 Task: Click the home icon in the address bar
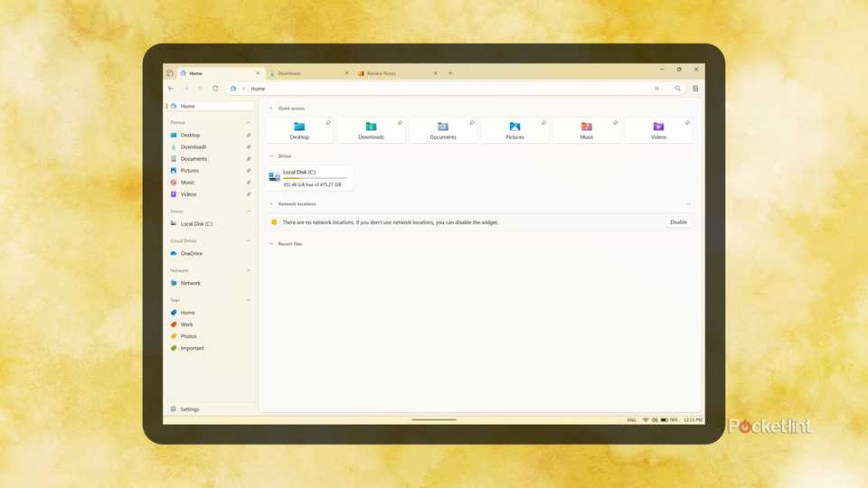point(233,89)
